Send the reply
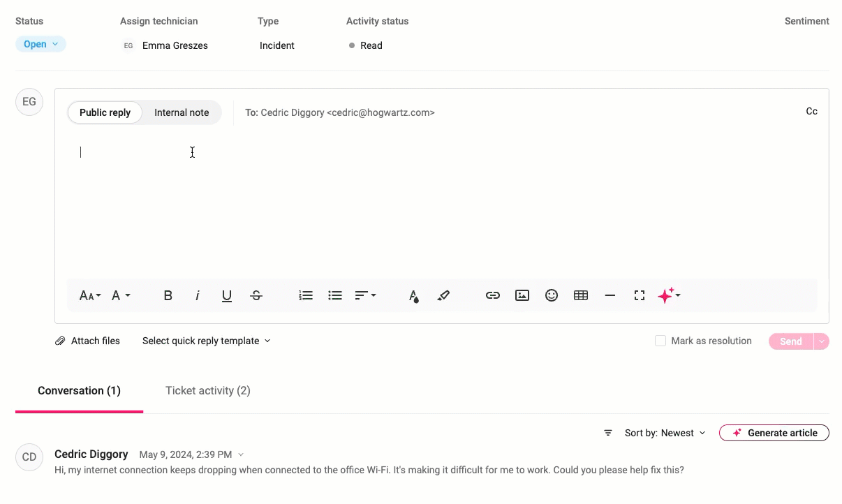842x504 pixels. [x=791, y=341]
